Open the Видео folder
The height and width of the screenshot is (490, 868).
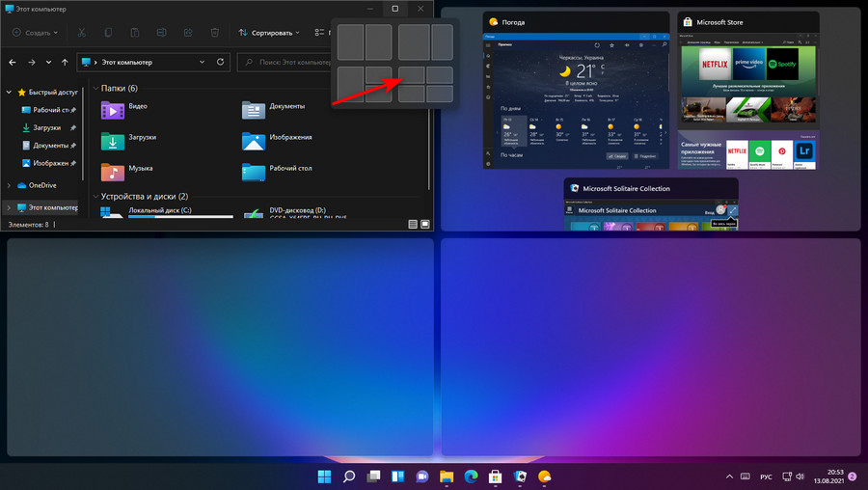click(124, 110)
